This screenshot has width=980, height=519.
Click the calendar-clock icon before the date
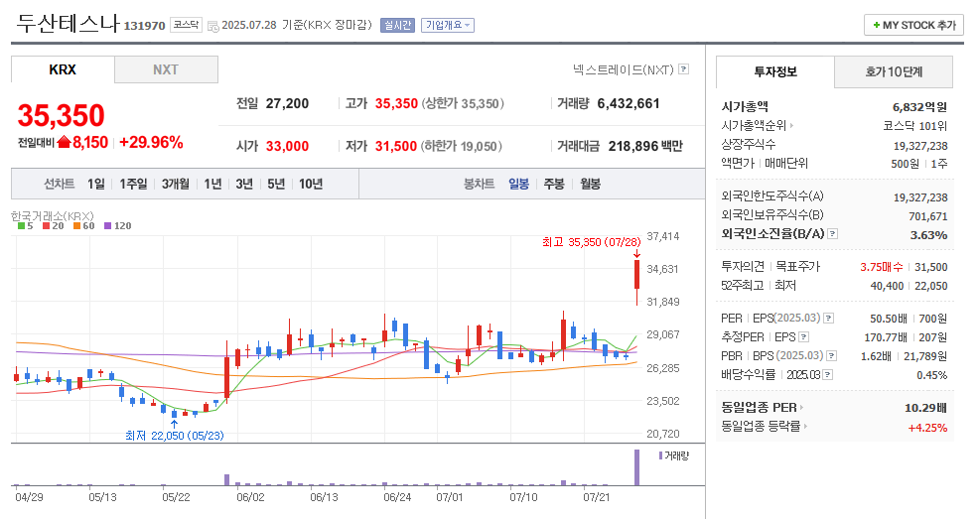coord(213,26)
